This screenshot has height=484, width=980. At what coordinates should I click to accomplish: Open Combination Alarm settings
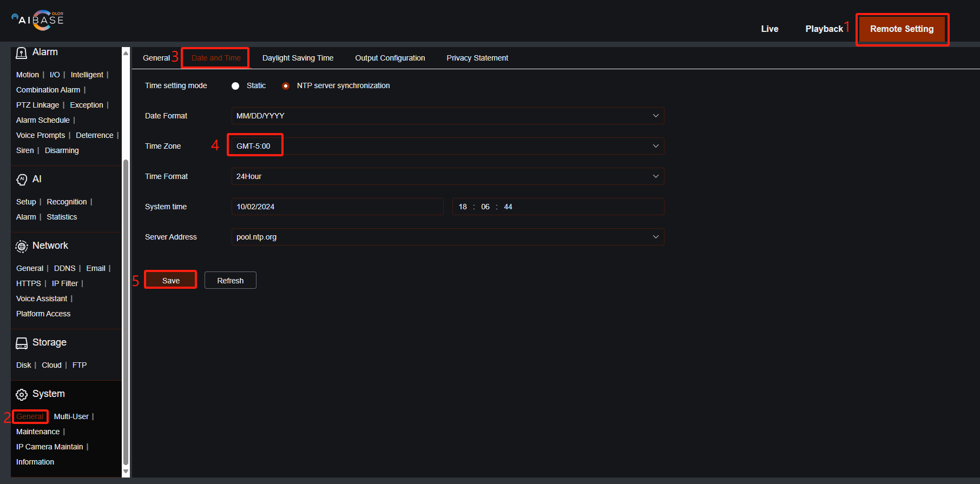click(x=48, y=90)
